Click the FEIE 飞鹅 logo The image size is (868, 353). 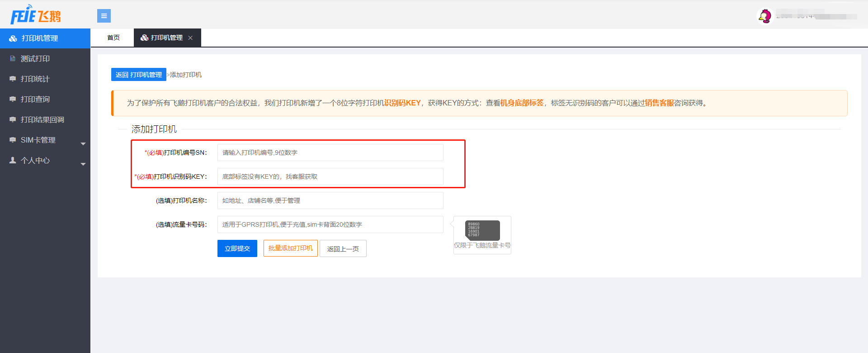pyautogui.click(x=35, y=15)
